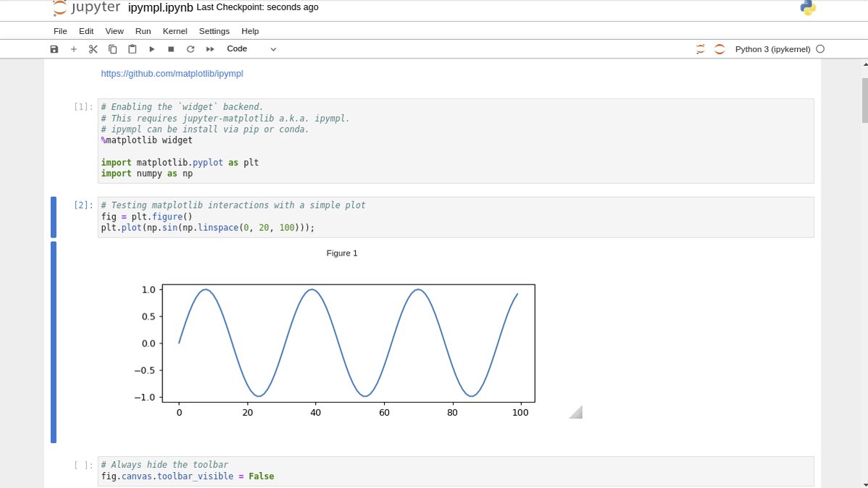Screen dimensions: 868x488
Task: Open the Edit menu
Action: (85, 31)
